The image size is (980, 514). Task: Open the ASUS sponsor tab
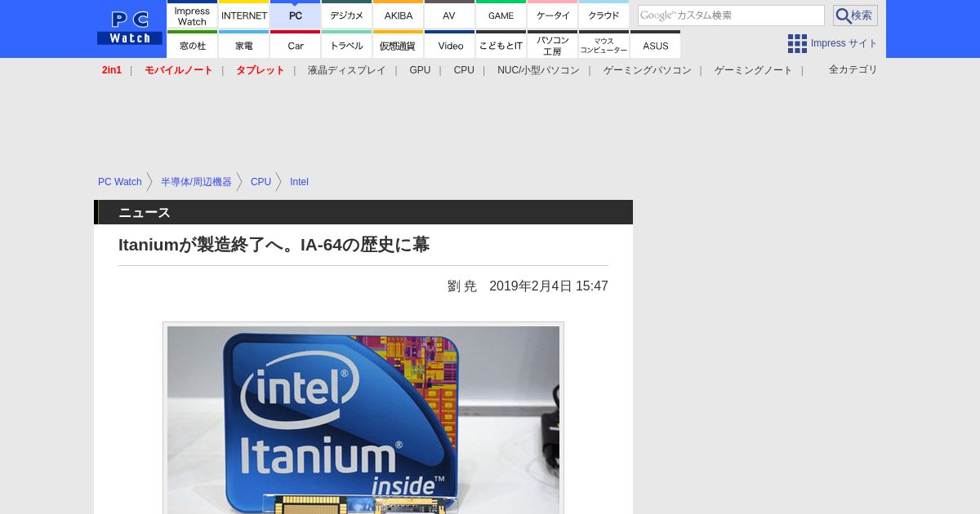click(655, 44)
